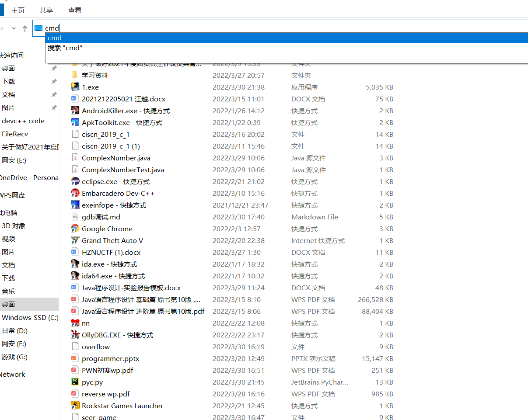Open the recent locations dropdown arrow

(14, 28)
